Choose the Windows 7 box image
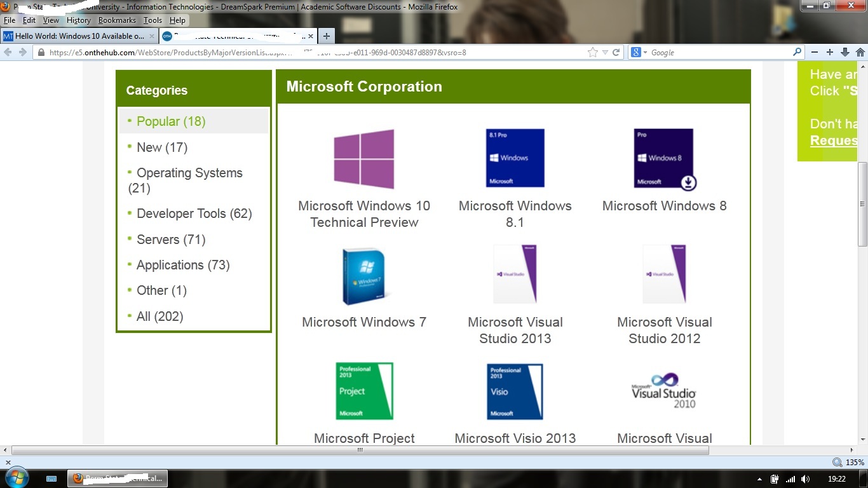 tap(364, 276)
